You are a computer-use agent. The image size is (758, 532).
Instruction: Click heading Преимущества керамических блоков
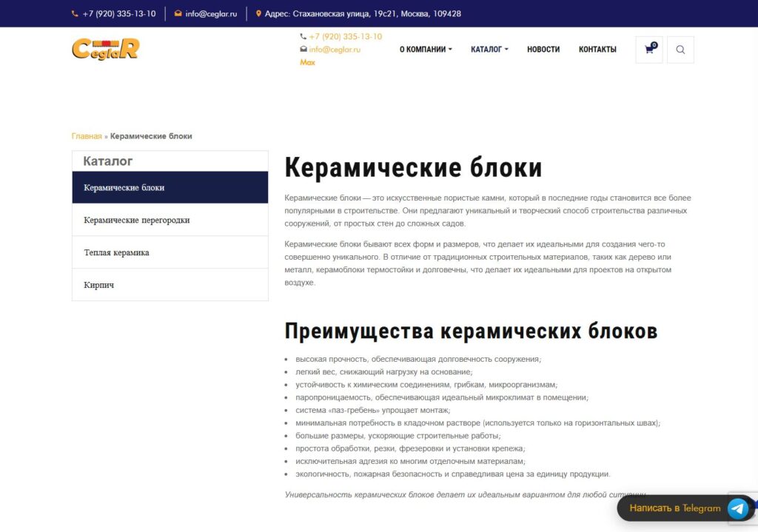[471, 331]
